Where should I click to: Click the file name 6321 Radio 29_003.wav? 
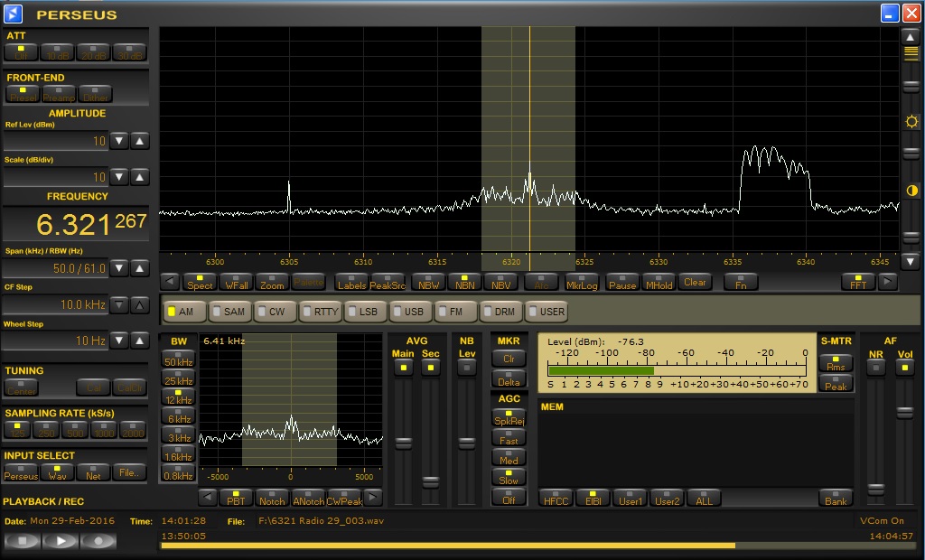321,520
